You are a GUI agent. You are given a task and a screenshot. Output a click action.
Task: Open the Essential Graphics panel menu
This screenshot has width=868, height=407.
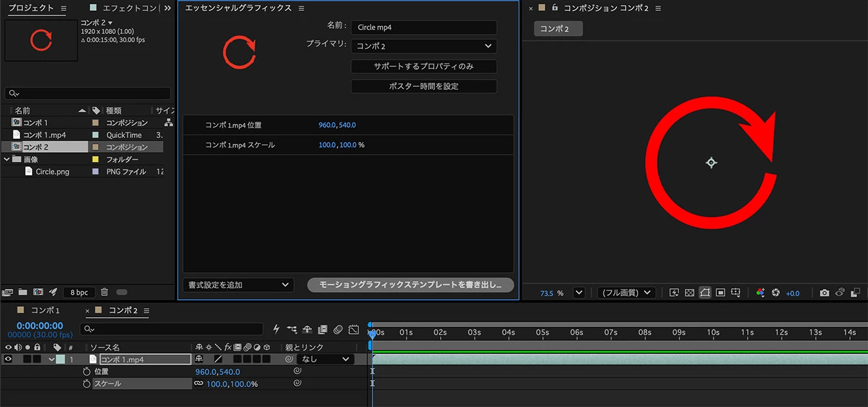pos(301,8)
